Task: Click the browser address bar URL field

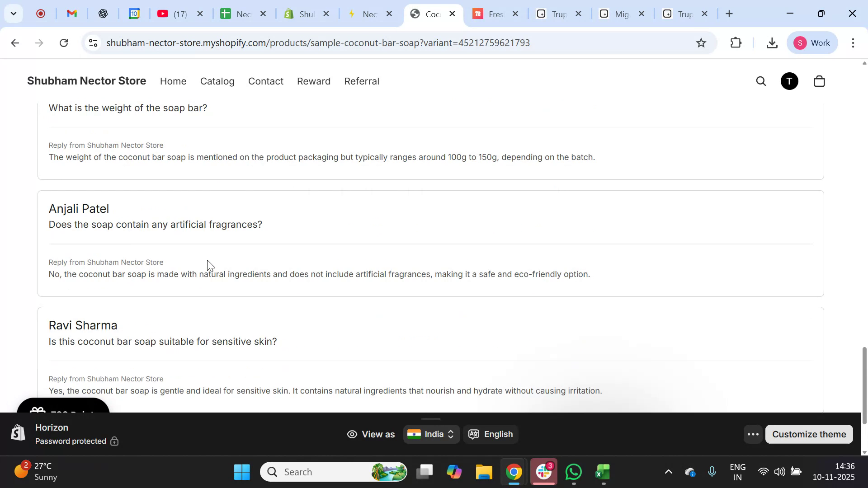Action: (x=316, y=42)
